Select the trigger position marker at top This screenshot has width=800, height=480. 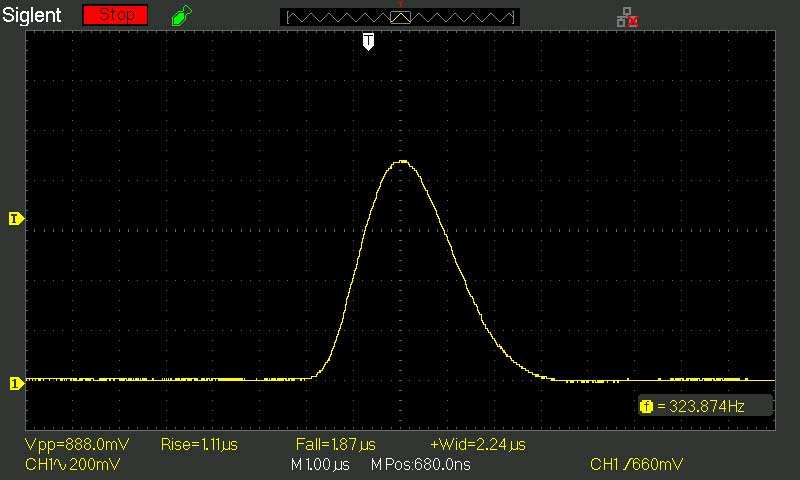point(368,41)
